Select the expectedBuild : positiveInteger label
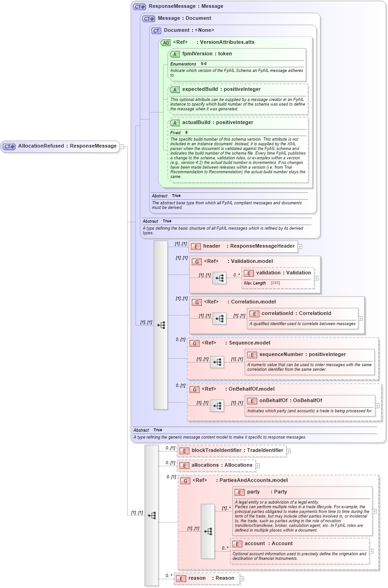Screen dimensions: 388x588 221,89
